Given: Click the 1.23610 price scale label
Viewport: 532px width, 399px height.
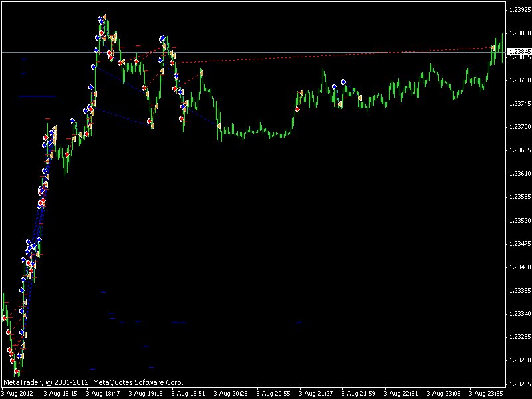Looking at the screenshot, I should [520, 174].
